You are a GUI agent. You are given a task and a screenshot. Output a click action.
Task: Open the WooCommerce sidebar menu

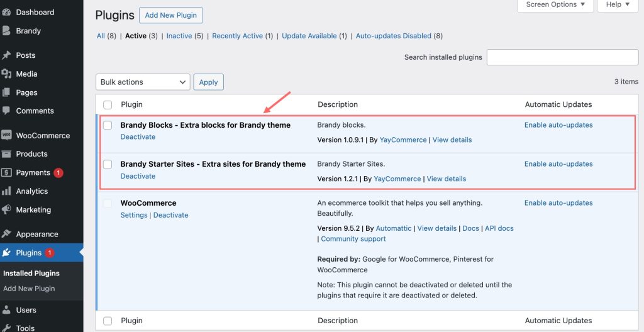pyautogui.click(x=43, y=136)
